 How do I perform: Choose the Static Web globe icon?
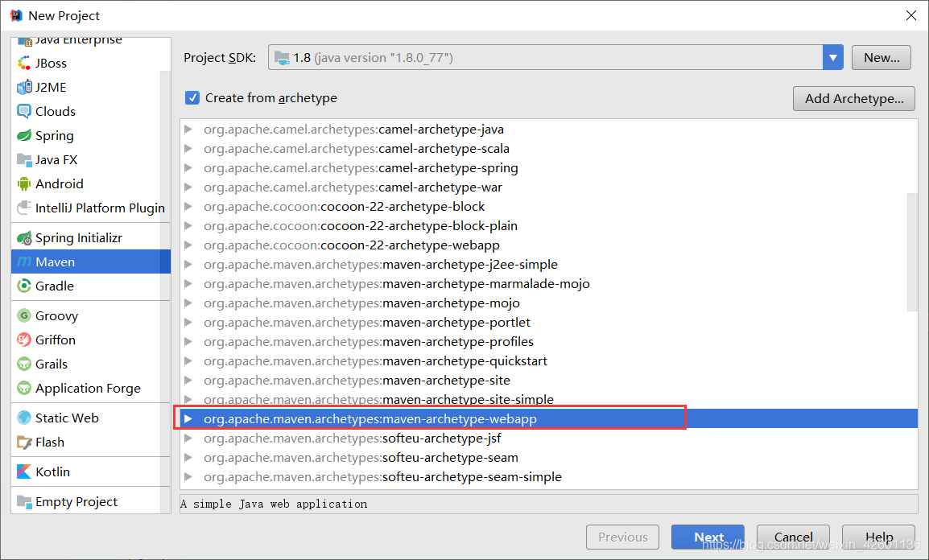[x=24, y=418]
